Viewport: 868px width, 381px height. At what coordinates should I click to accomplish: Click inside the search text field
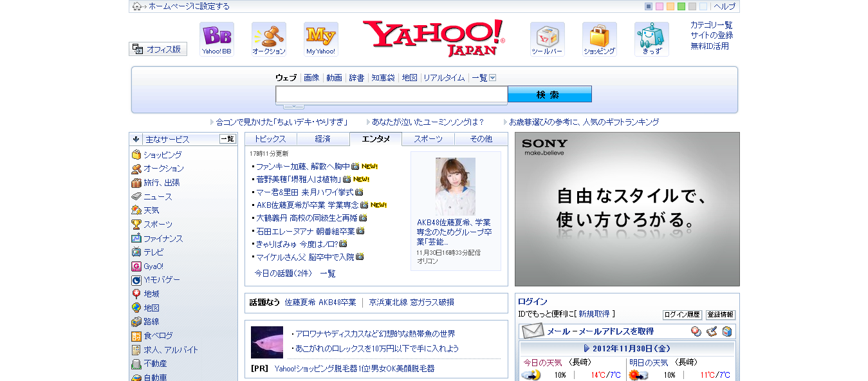click(392, 95)
